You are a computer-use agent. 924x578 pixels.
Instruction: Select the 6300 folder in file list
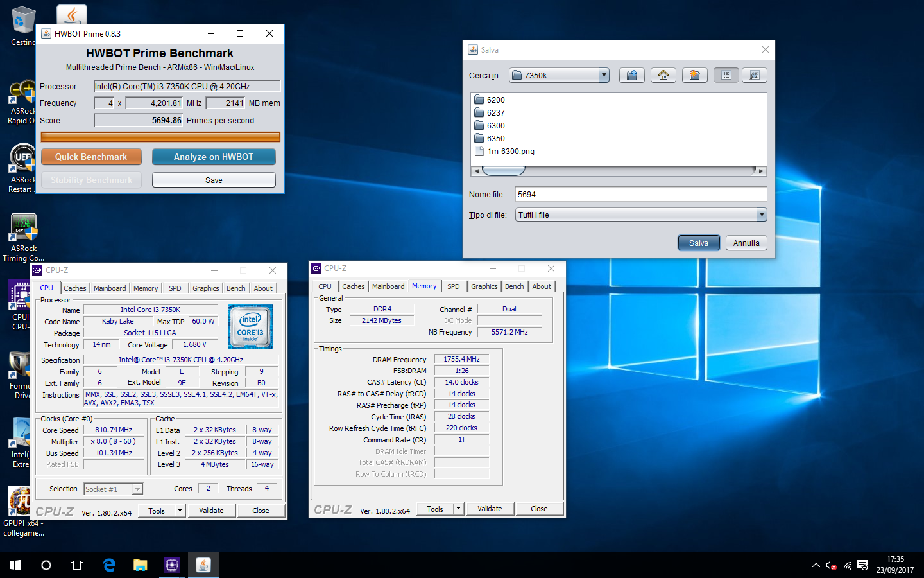pyautogui.click(x=490, y=126)
